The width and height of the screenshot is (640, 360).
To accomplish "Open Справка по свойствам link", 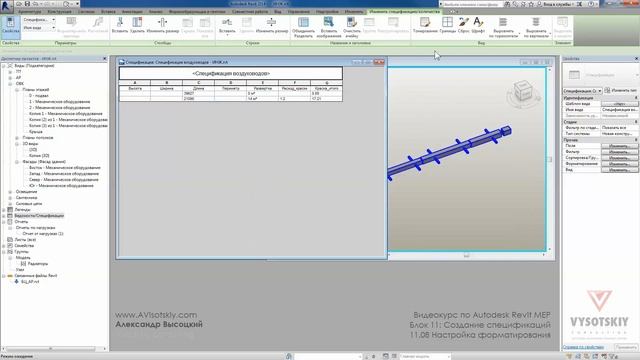I will (x=583, y=347).
